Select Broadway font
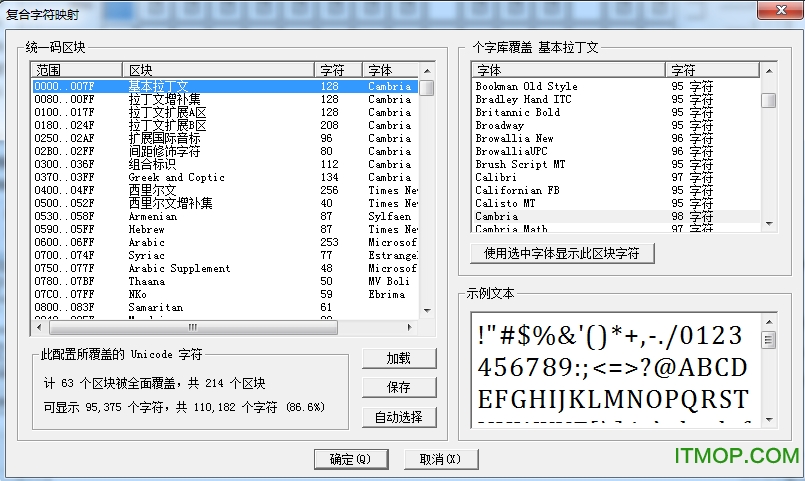This screenshot has width=805, height=481. click(x=616, y=125)
